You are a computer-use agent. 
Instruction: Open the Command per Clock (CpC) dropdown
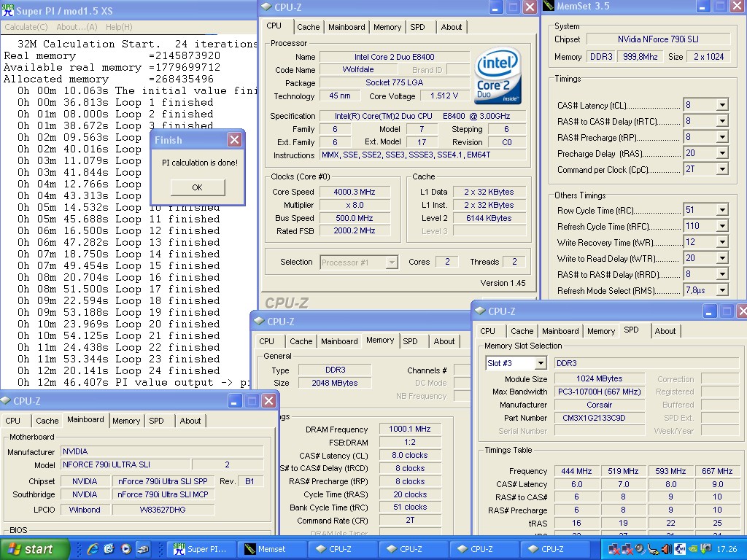click(x=722, y=169)
